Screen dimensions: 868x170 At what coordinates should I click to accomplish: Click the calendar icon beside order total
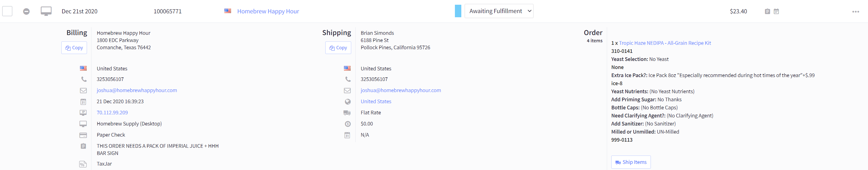click(776, 11)
